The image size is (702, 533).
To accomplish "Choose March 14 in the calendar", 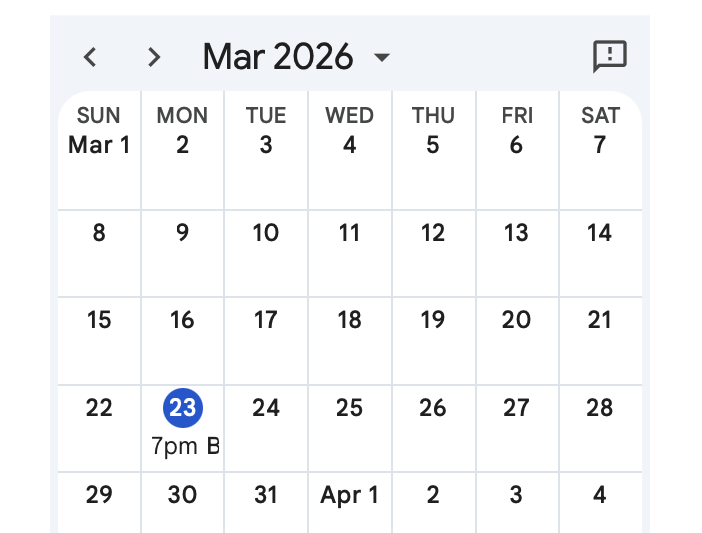I will pos(599,233).
